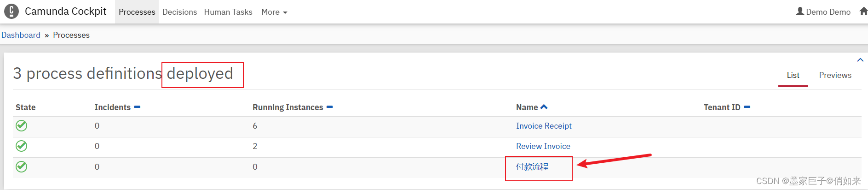Viewport: 868px width, 190px height.
Task: Open the Review Invoice process link
Action: click(543, 146)
